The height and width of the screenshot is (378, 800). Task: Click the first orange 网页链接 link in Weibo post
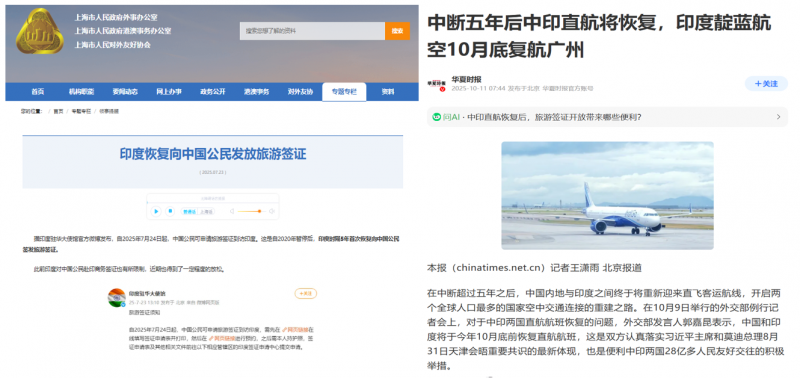[x=295, y=330]
